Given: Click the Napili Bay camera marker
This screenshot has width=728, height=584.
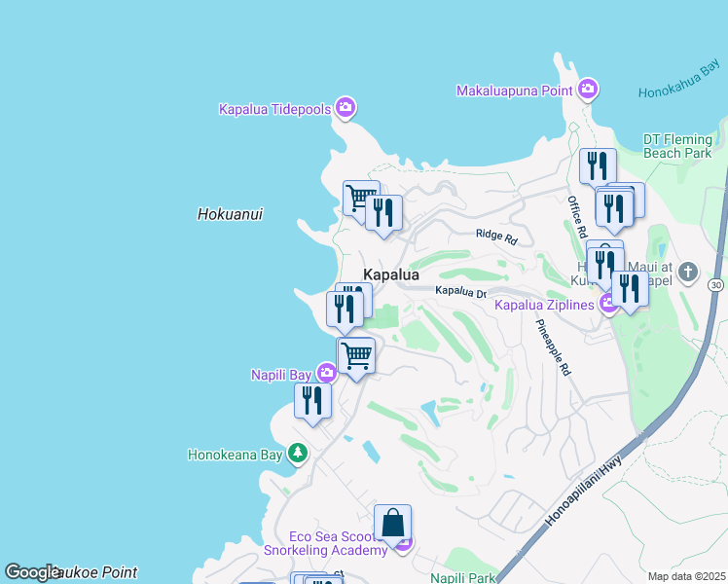Looking at the screenshot, I should (327, 373).
